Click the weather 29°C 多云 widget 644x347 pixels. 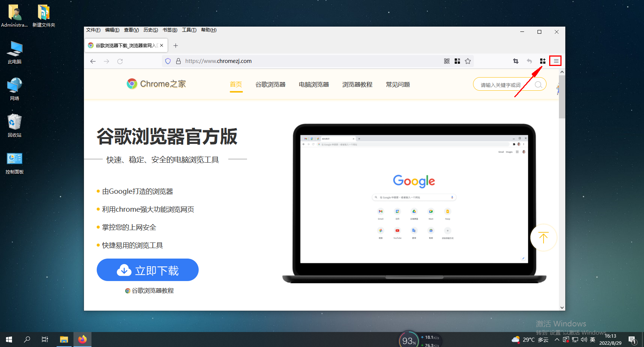(530, 340)
